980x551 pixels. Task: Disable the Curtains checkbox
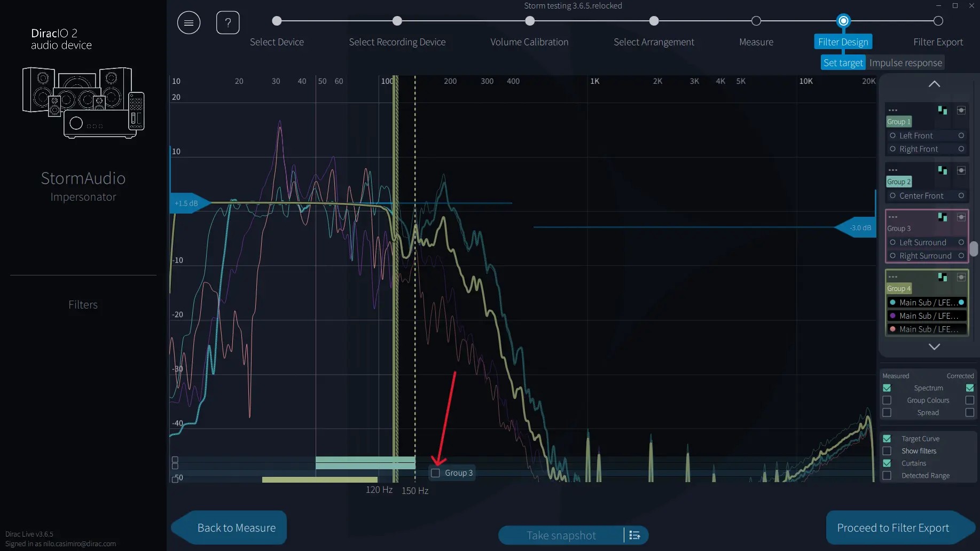[887, 463]
